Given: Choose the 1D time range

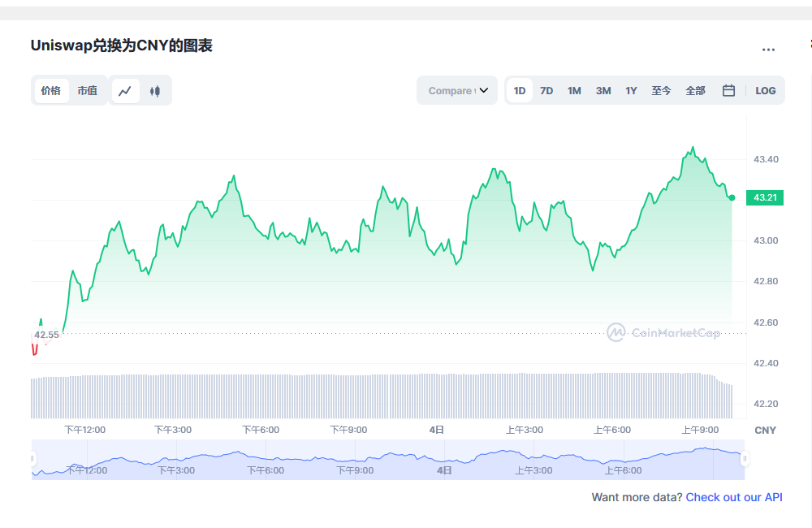Looking at the screenshot, I should 520,91.
